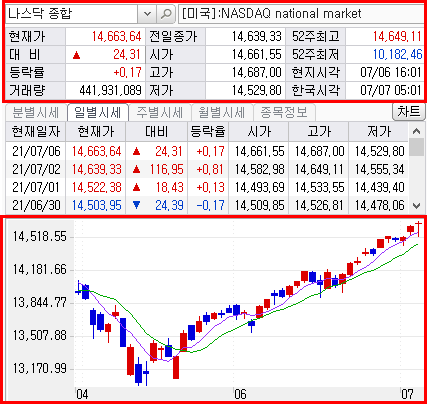This screenshot has height=404, width=427.
Task: Click the magnifier search icon
Action: point(166,14)
